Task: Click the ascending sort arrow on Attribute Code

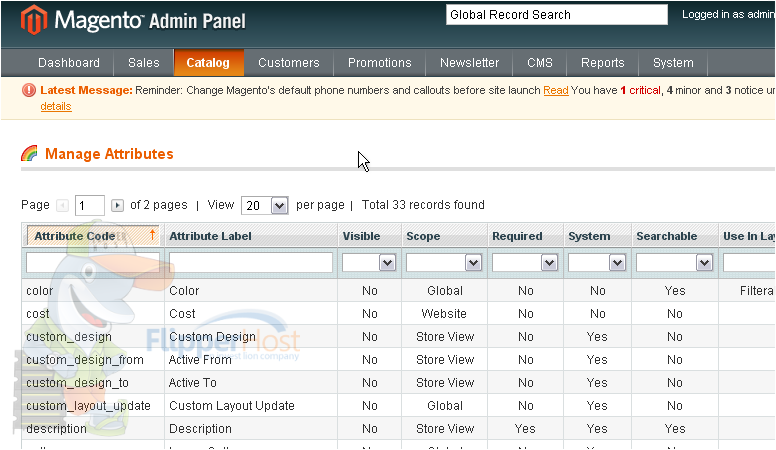Action: click(x=152, y=235)
